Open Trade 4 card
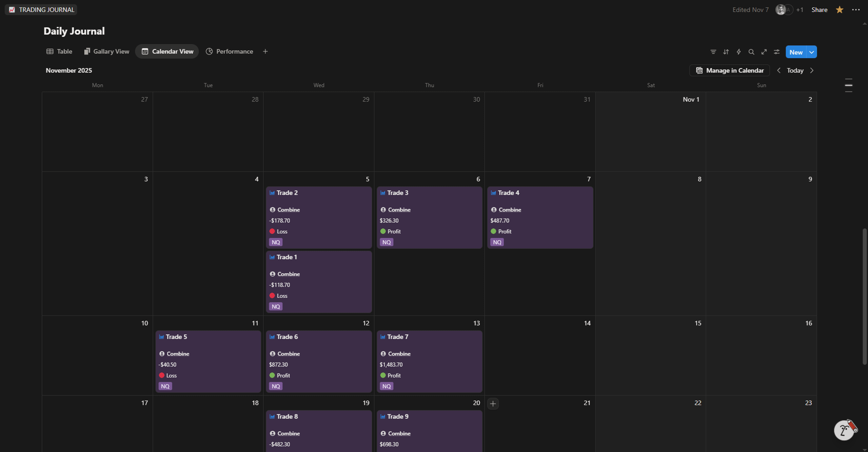Image resolution: width=868 pixels, height=452 pixels. [x=540, y=217]
